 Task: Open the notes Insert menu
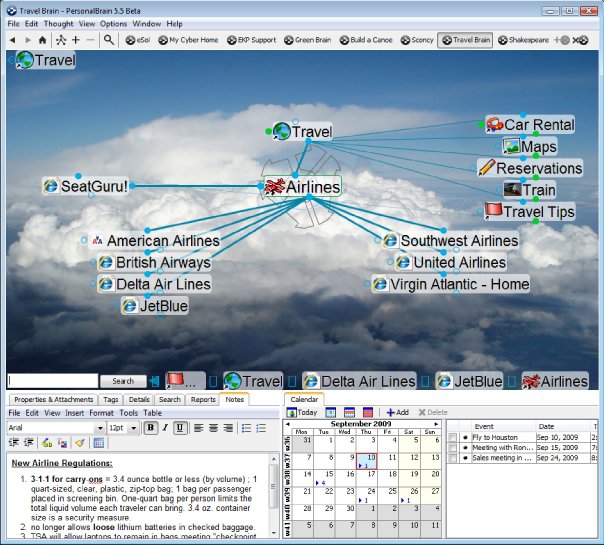click(x=74, y=413)
